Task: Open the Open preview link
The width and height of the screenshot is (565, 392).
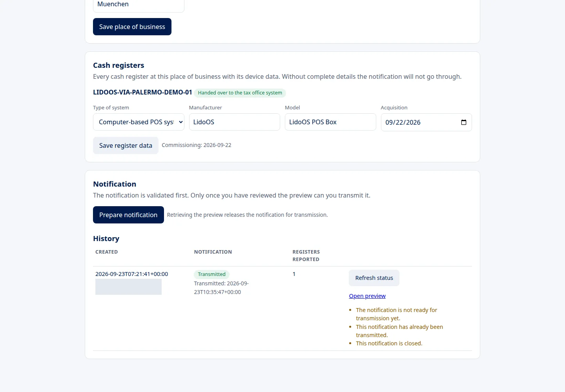Action: [367, 296]
